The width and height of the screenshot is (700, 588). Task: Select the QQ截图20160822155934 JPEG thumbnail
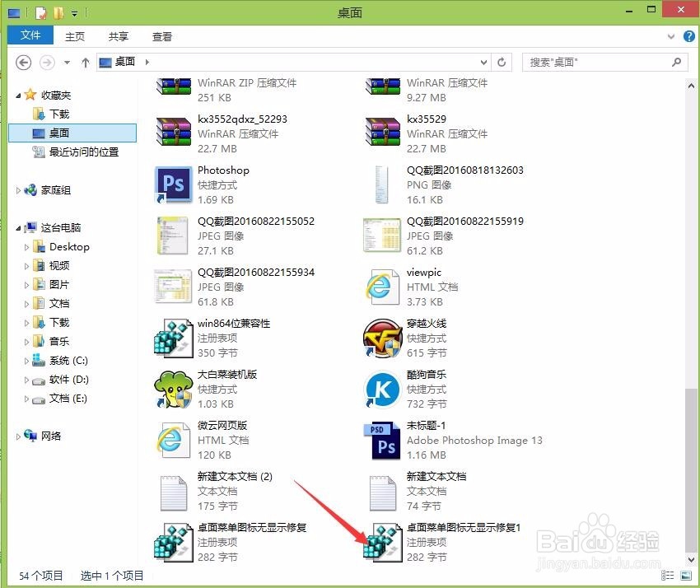[x=173, y=287]
